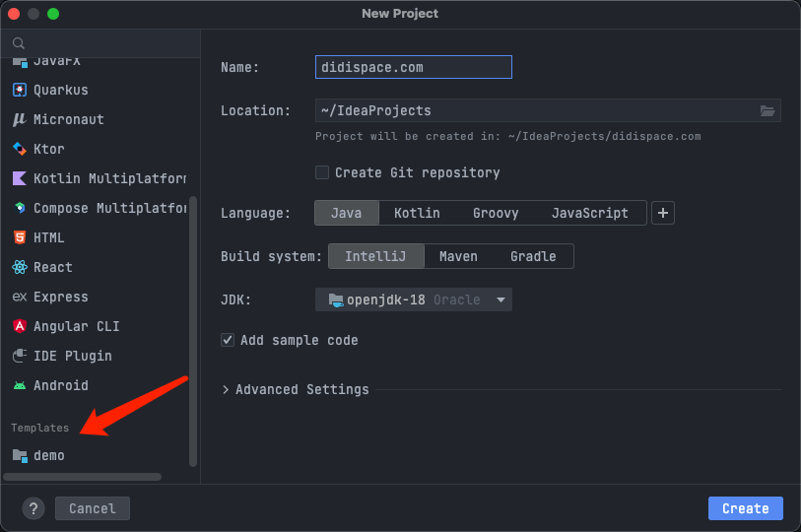Click the Create button
Viewport: 801px width, 532px height.
745,508
